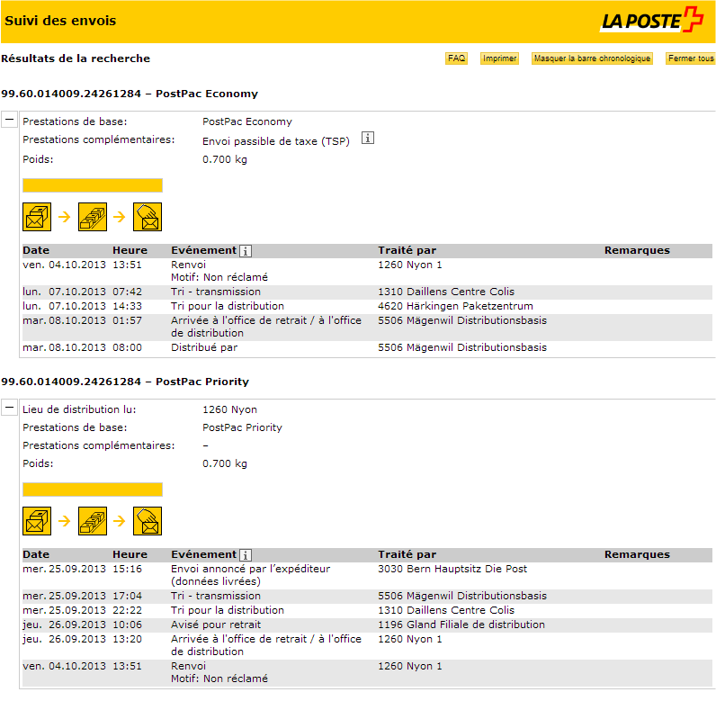Click the 'Traité par' header in Priority table
This screenshot has width=716, height=728.
point(407,555)
